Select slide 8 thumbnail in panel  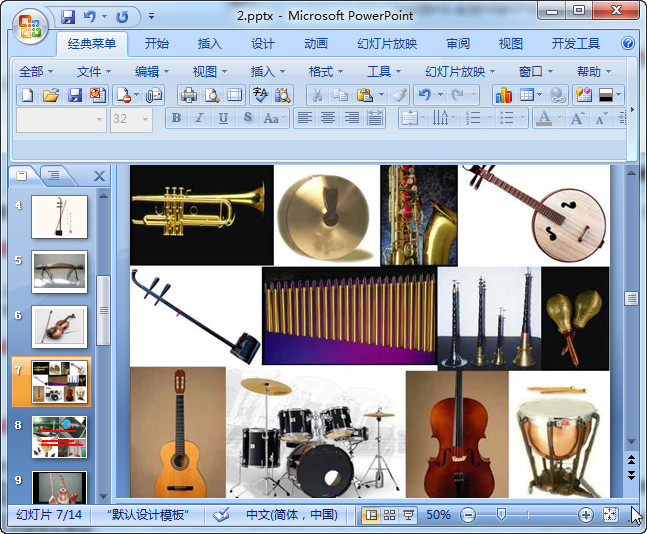[59, 437]
